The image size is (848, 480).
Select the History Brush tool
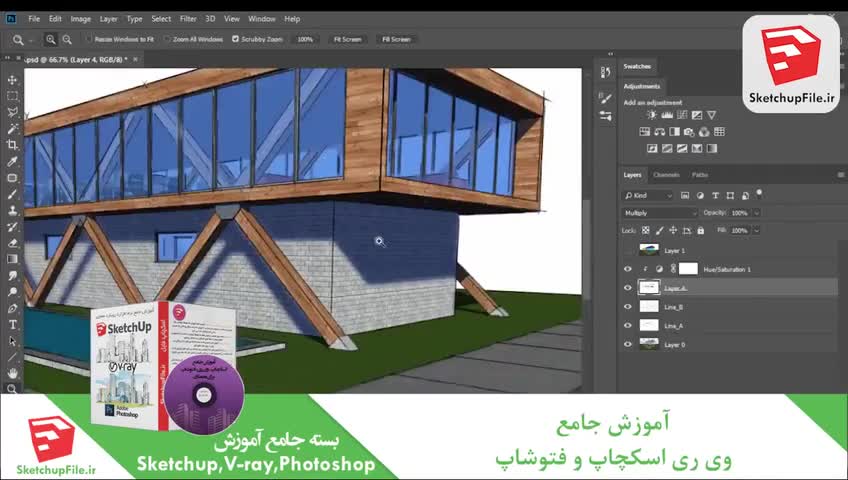(12, 226)
